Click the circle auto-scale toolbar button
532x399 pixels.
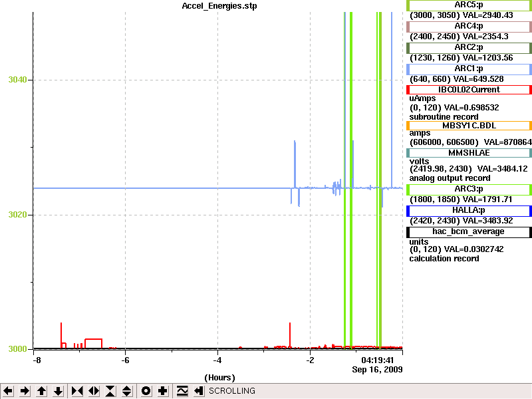(146, 391)
